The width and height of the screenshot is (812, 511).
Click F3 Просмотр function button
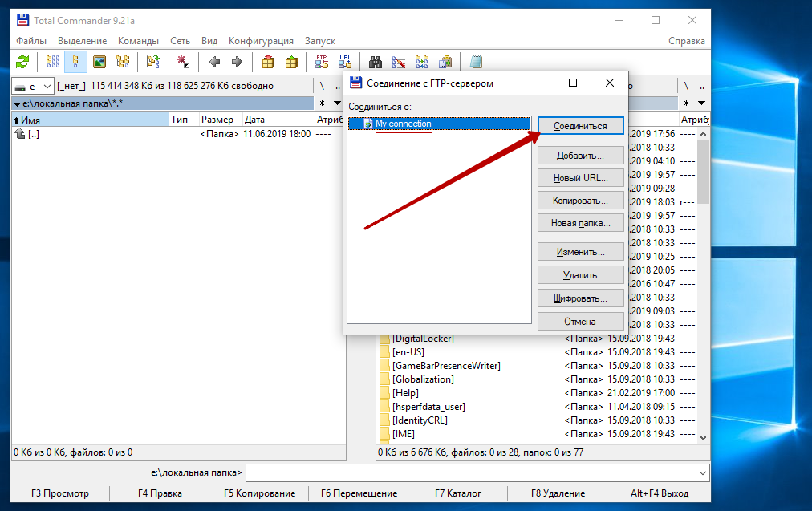click(x=60, y=493)
